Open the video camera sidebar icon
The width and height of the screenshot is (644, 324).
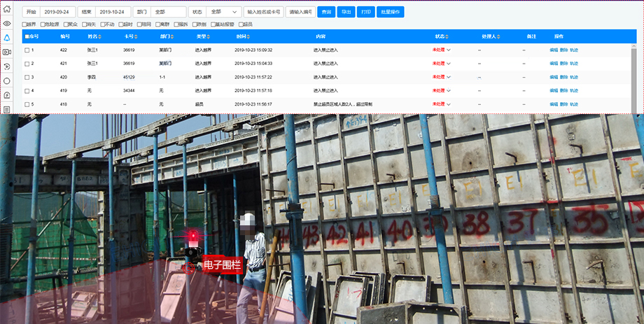[6, 52]
